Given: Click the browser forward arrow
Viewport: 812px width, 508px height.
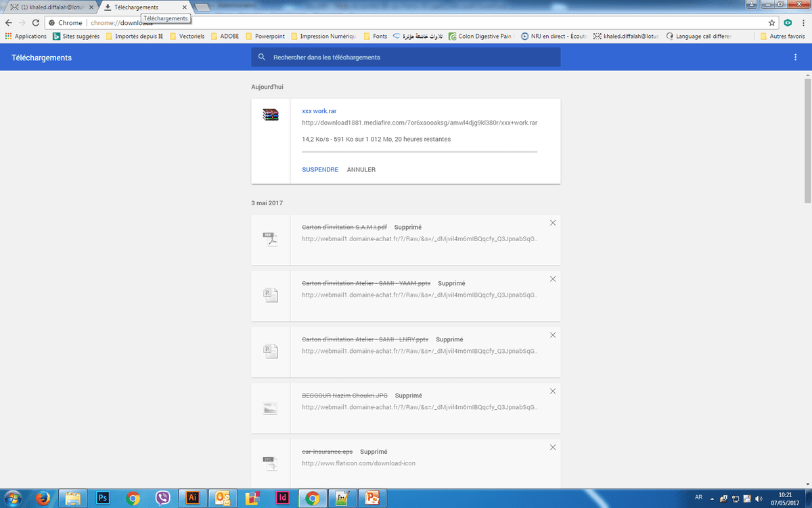Looking at the screenshot, I should (22, 22).
